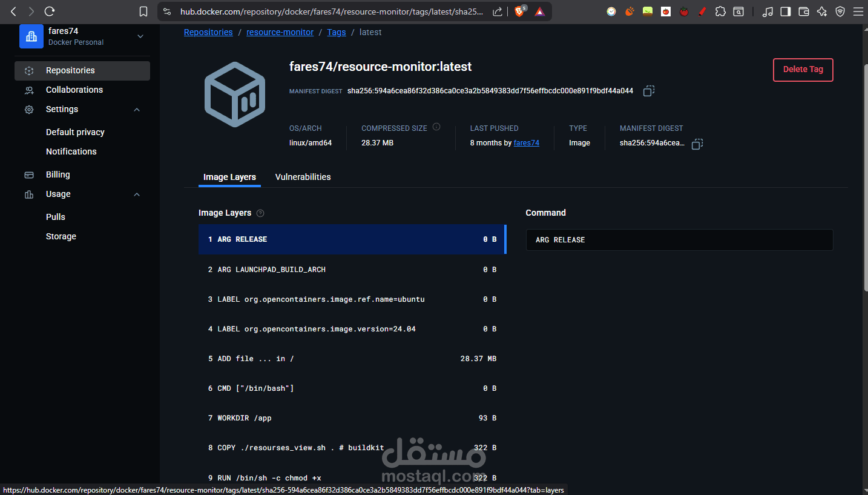The width and height of the screenshot is (868, 495).
Task: Select layer 1 ARG RELEASE
Action: click(x=352, y=239)
